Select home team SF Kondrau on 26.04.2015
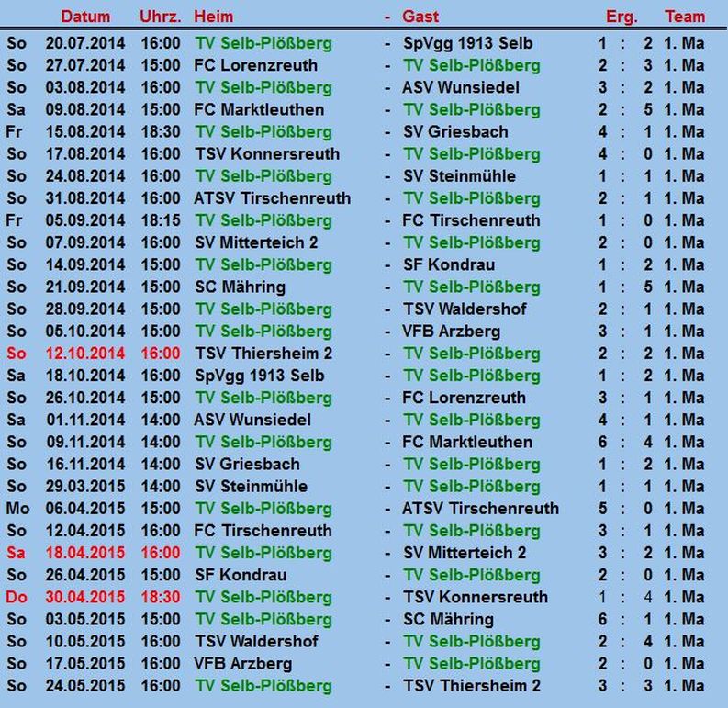The image size is (728, 708). [x=241, y=575]
